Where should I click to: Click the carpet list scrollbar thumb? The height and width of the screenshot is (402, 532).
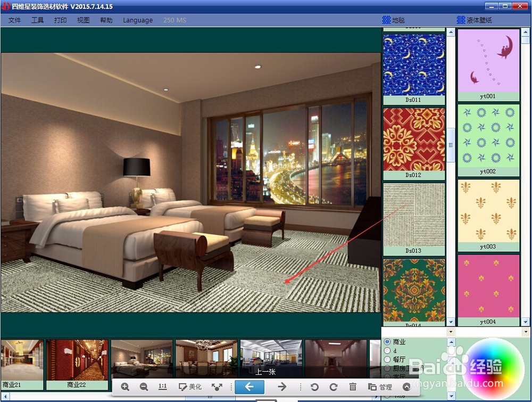pyautogui.click(x=451, y=145)
